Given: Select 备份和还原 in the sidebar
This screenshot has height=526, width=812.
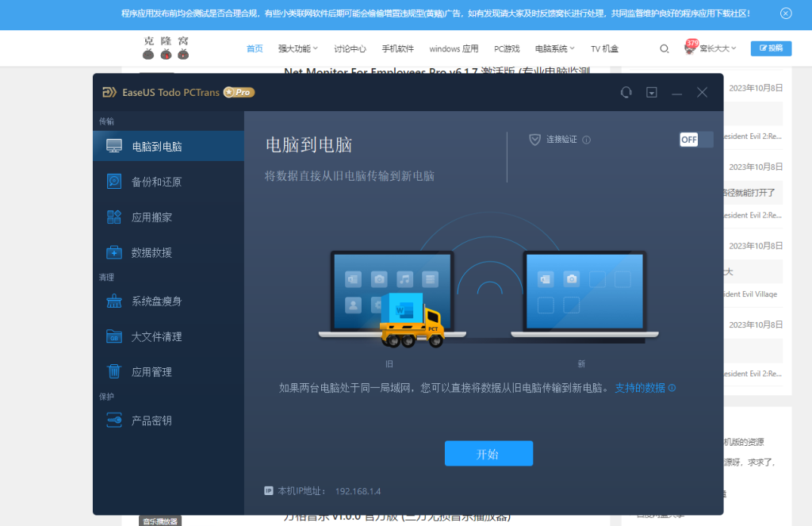Looking at the screenshot, I should coord(168,182).
